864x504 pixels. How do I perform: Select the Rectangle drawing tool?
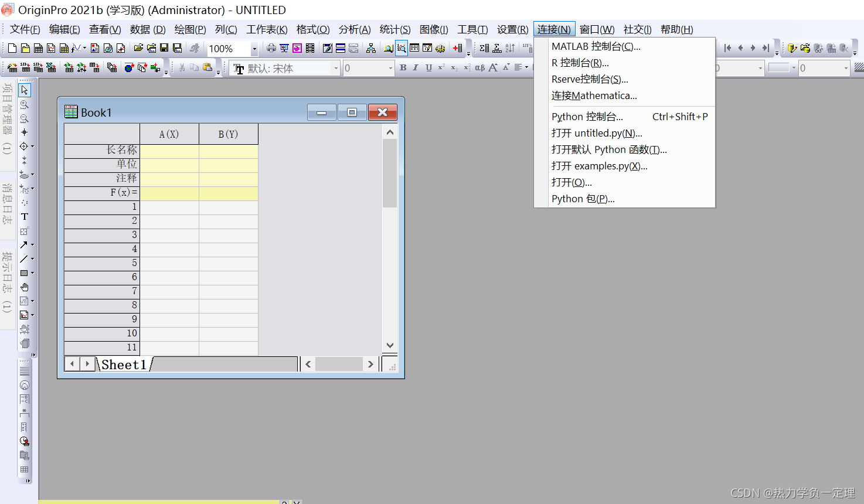(23, 273)
